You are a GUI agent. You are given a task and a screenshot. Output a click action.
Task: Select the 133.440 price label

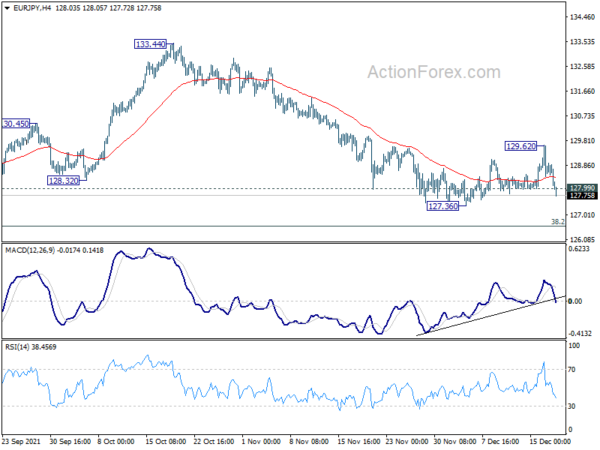150,44
